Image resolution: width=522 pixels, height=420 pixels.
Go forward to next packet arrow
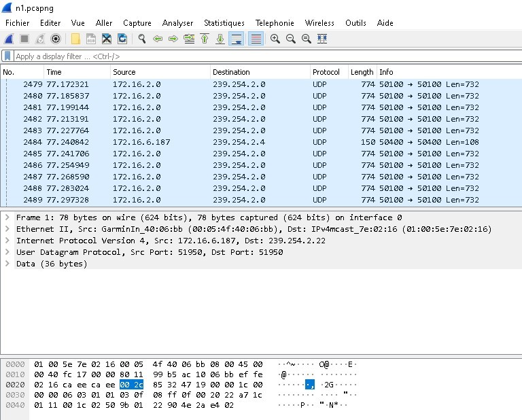(173, 39)
